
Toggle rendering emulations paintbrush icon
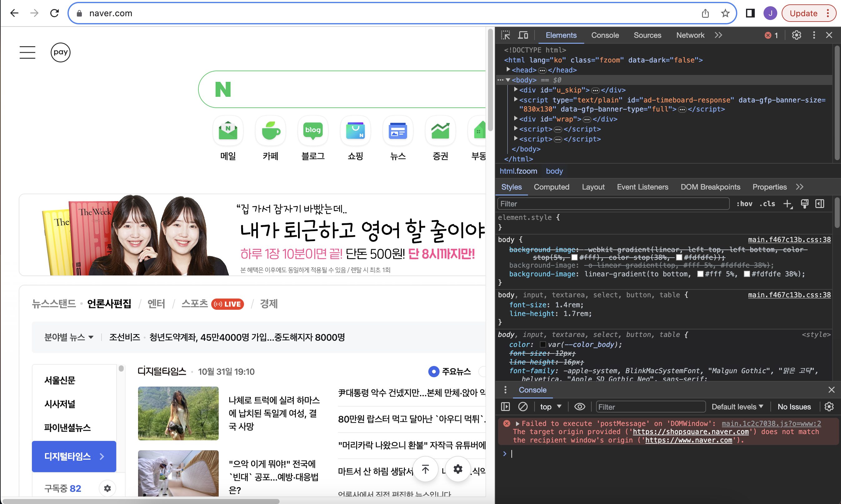coord(804,204)
